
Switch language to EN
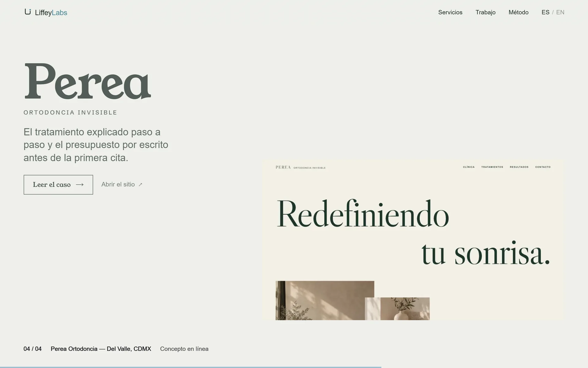(560, 12)
